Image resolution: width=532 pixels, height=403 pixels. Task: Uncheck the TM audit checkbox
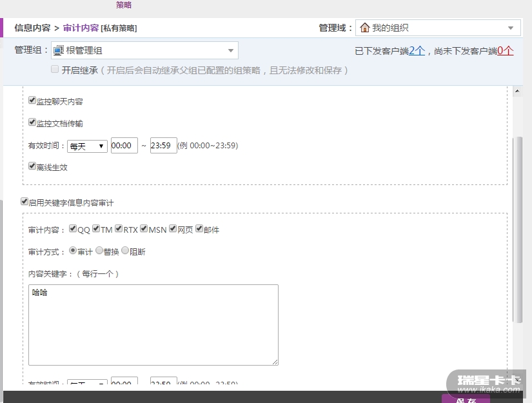pos(96,228)
